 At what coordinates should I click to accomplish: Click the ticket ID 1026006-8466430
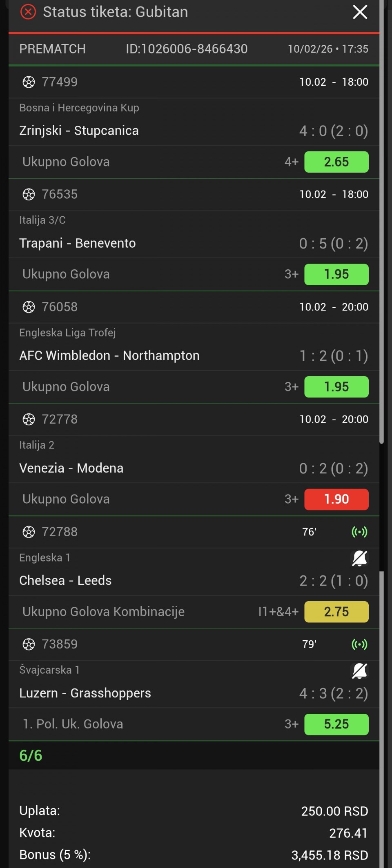[186, 49]
